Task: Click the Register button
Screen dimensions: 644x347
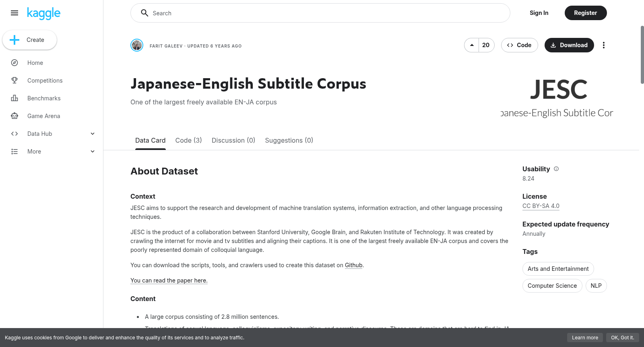Action: [586, 13]
